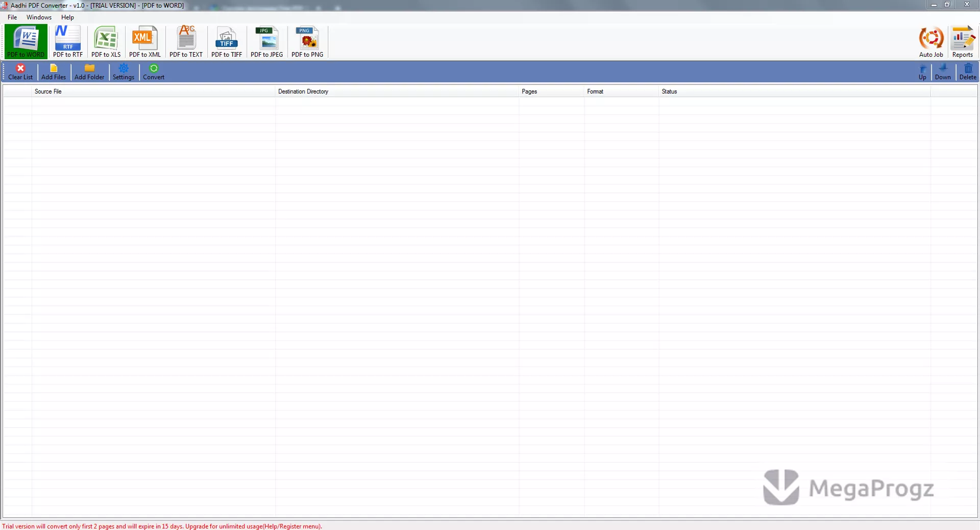Click the Pages column header
The height and width of the screenshot is (530, 980).
tap(552, 91)
